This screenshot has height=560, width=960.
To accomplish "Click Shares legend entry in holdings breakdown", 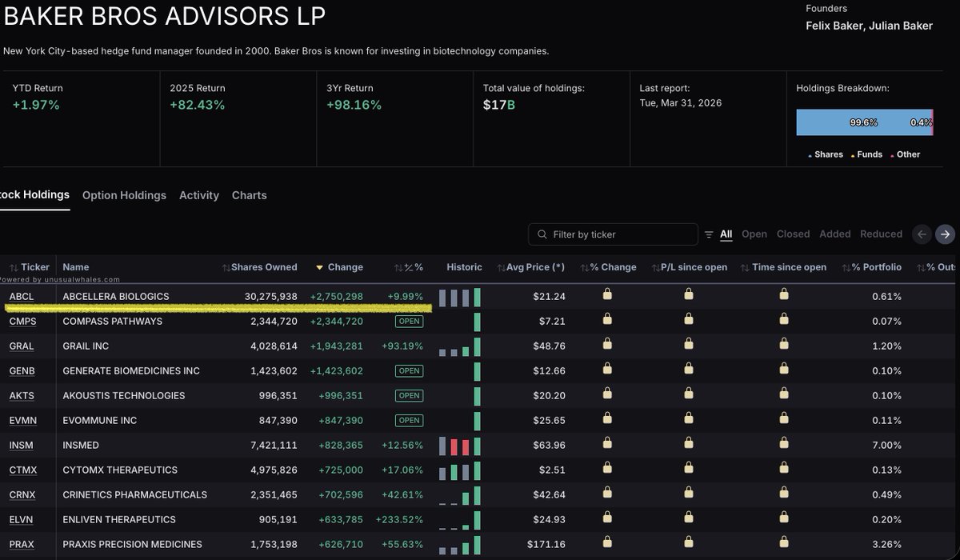I will coord(826,154).
